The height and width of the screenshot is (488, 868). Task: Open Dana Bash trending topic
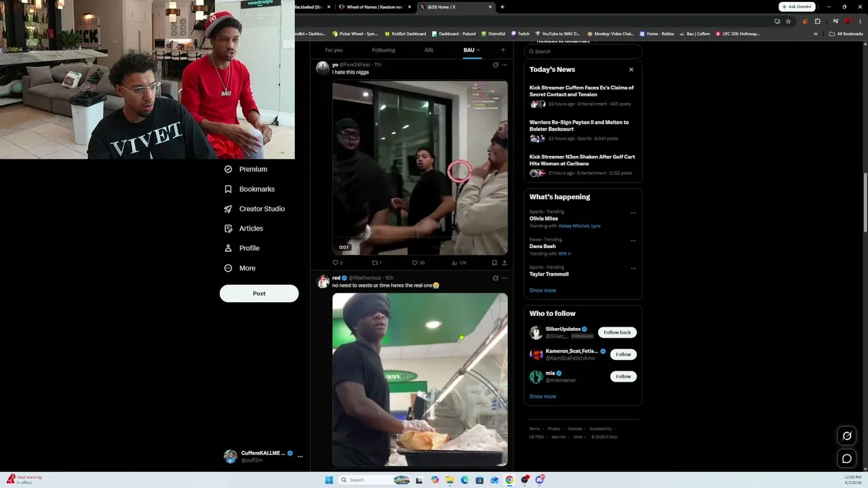click(542, 247)
